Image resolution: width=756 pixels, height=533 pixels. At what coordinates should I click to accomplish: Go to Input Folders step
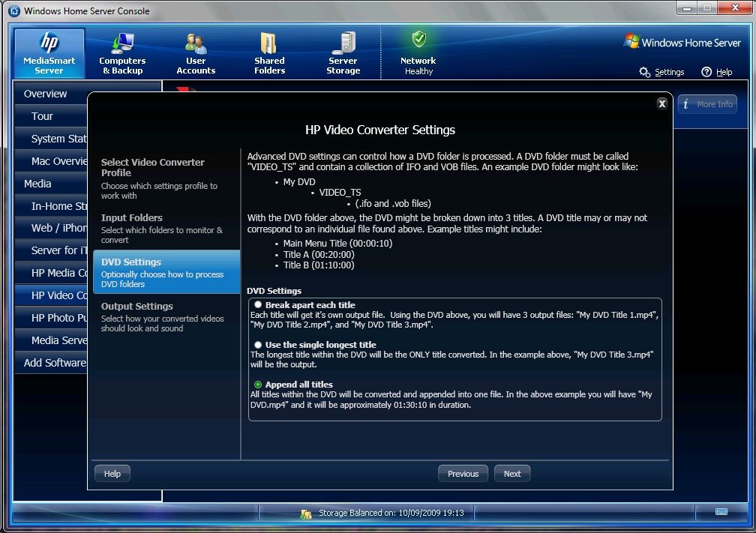pyautogui.click(x=166, y=229)
